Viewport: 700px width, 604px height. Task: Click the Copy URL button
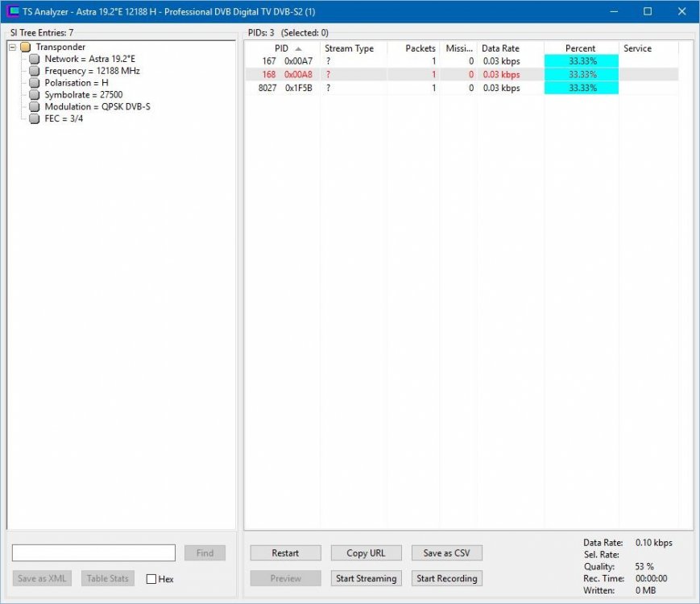pos(366,553)
